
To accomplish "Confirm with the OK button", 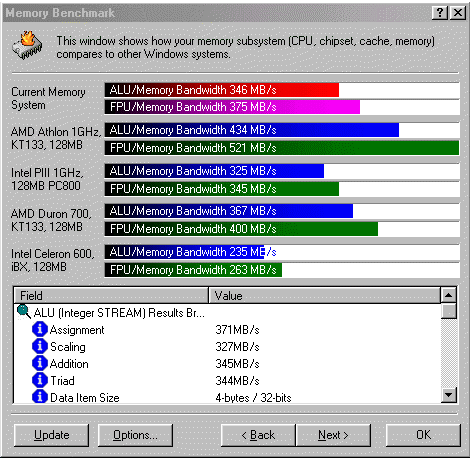I will point(423,435).
